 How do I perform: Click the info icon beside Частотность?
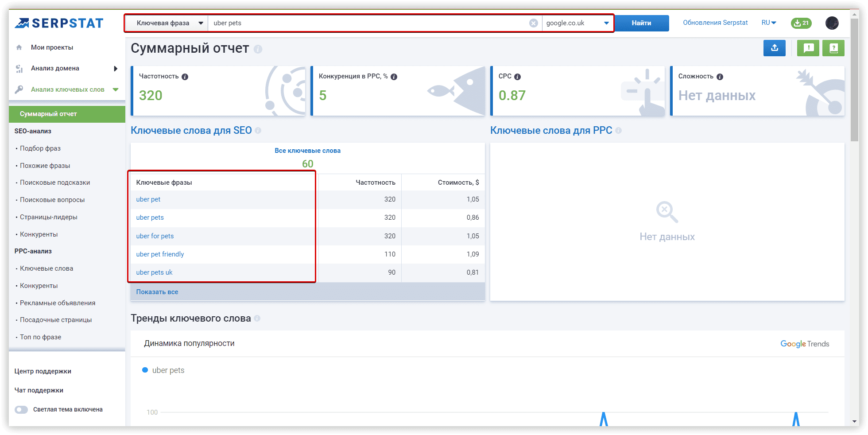185,77
